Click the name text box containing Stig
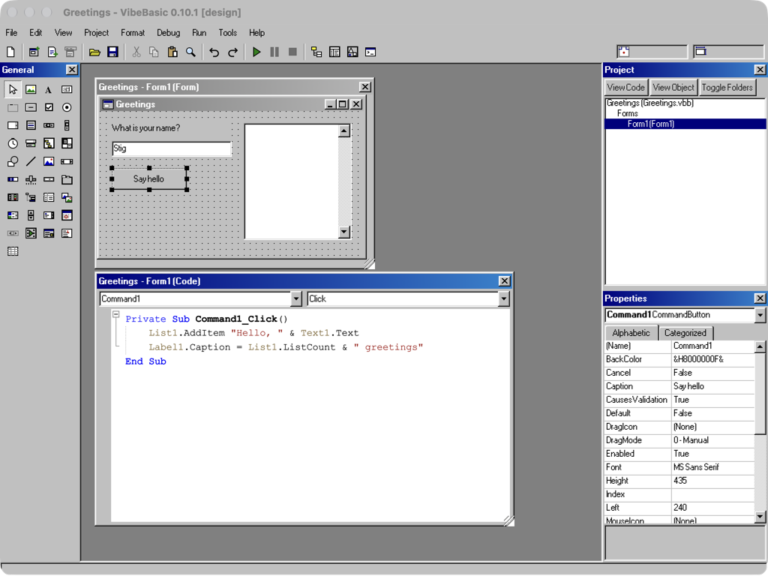Image resolution: width=768 pixels, height=576 pixels. 171,148
